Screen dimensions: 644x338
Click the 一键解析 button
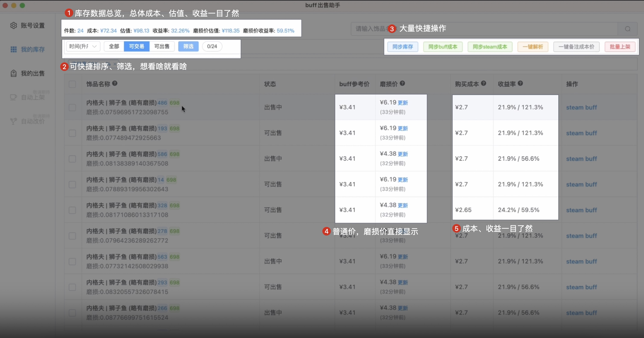pyautogui.click(x=533, y=47)
